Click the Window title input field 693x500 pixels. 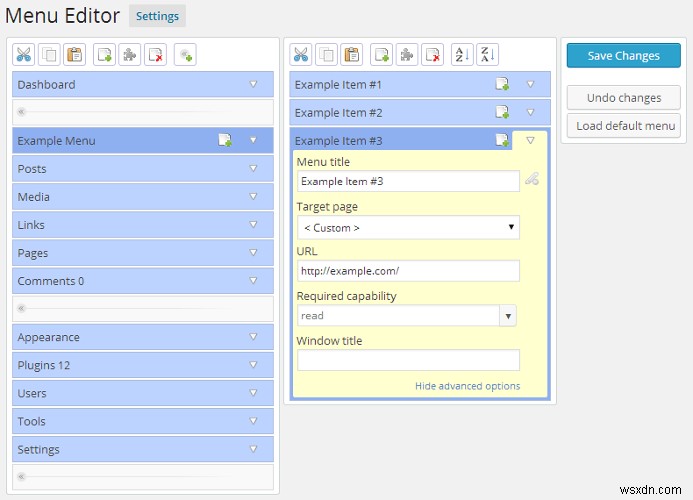click(408, 360)
